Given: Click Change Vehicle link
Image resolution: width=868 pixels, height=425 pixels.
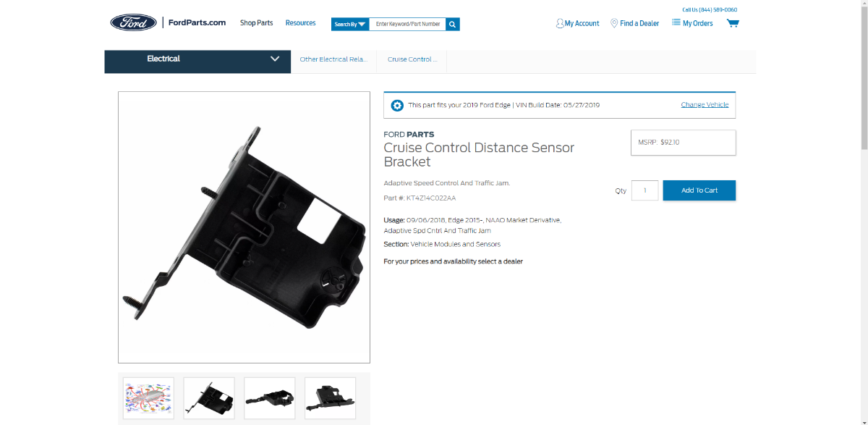Looking at the screenshot, I should tap(705, 105).
